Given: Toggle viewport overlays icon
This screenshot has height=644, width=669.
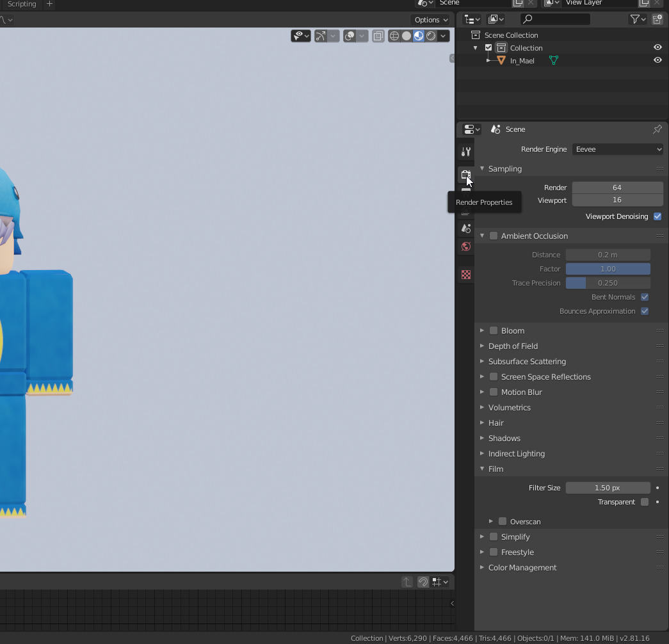Looking at the screenshot, I should click(350, 36).
